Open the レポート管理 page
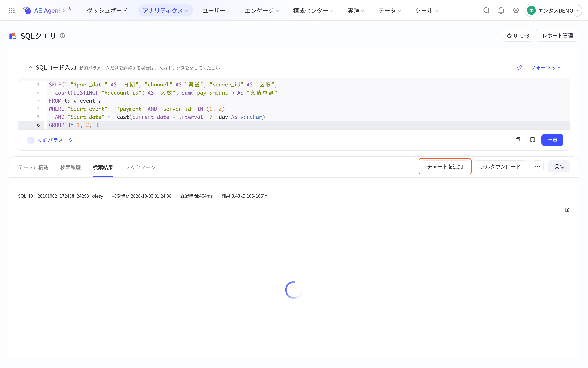Viewport: 588px width, 368px height. [x=557, y=36]
